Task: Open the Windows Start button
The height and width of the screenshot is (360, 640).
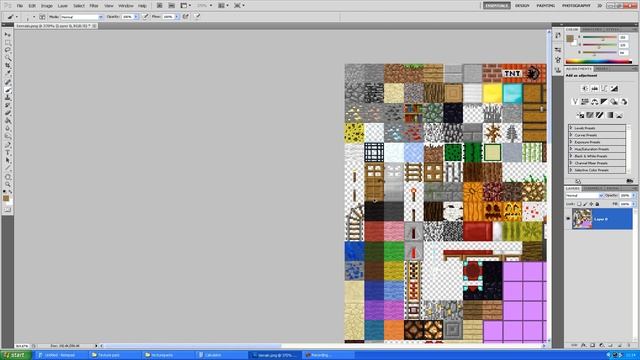Action: [x=16, y=355]
